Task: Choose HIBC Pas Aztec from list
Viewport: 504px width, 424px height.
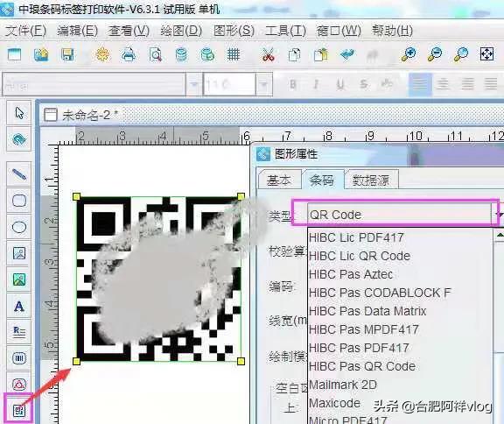Action: coord(400,274)
